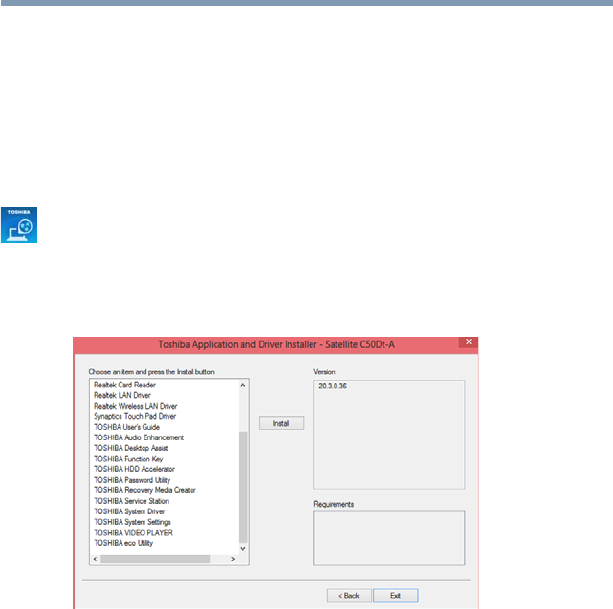Click the TOSHIBA Application Installer icon
The height and width of the screenshot is (609, 613).
tap(19, 225)
